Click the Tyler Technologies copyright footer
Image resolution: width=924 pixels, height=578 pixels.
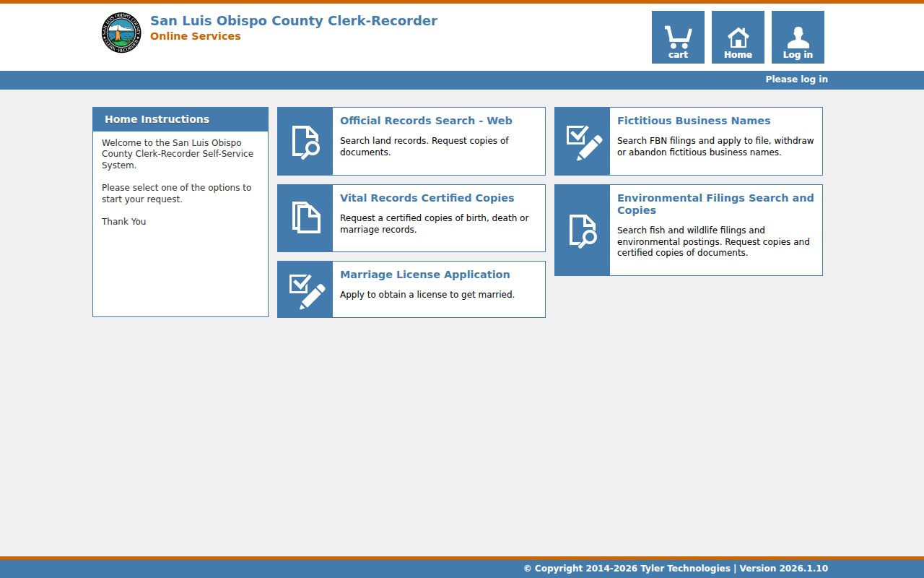676,569
